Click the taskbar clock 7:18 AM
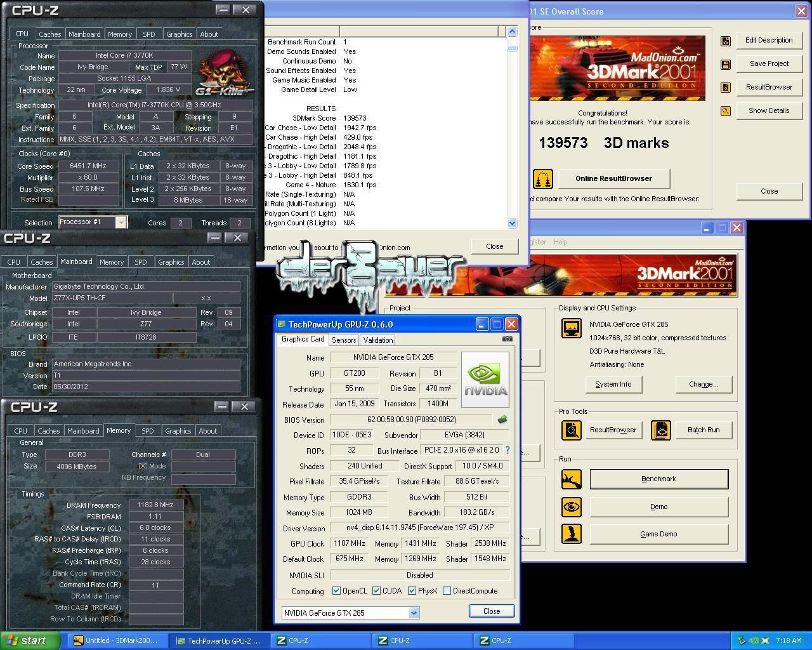 (789, 641)
